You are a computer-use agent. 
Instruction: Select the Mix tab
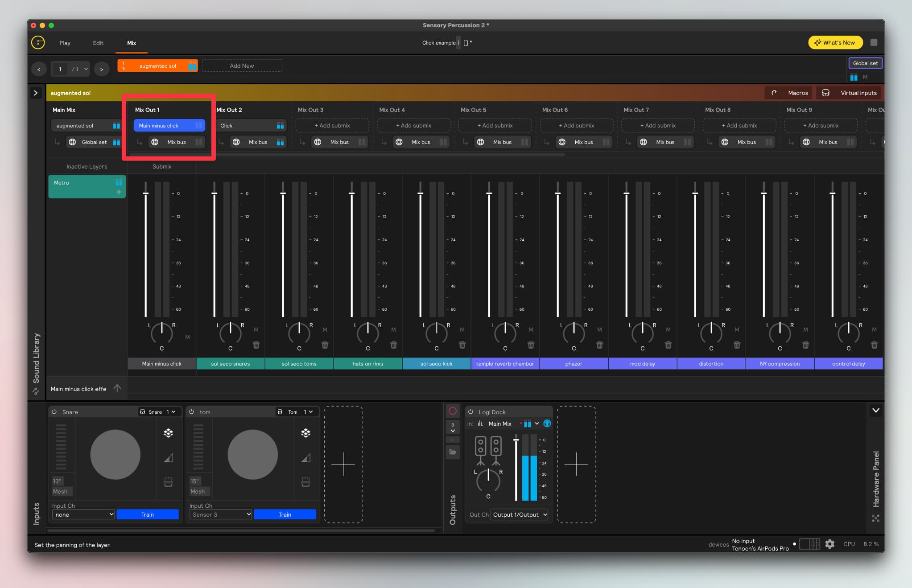coord(132,43)
